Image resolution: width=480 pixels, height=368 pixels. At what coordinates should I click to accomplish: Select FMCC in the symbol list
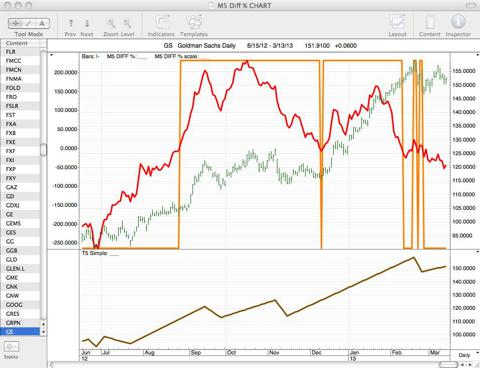point(20,61)
